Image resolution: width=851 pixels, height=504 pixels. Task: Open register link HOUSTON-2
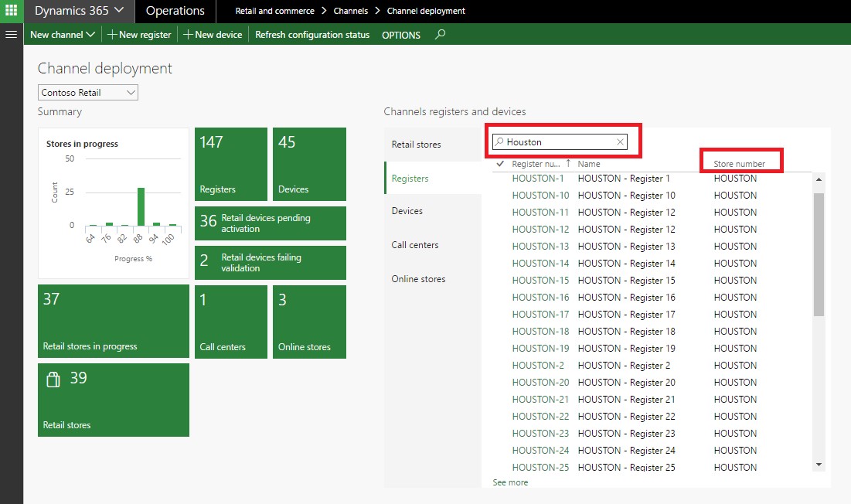point(538,365)
